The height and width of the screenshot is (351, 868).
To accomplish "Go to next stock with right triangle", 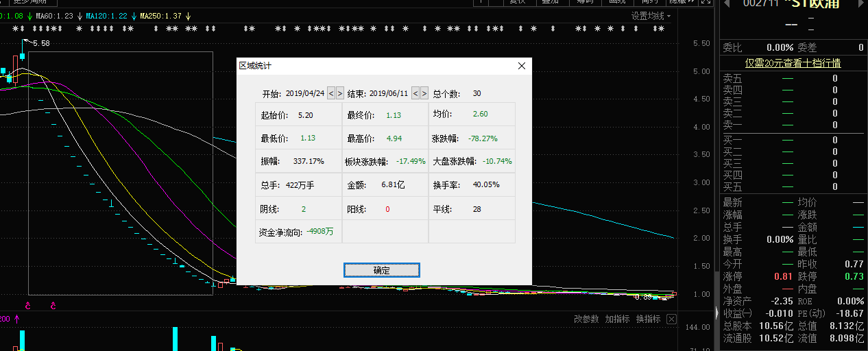I will 862,3.
